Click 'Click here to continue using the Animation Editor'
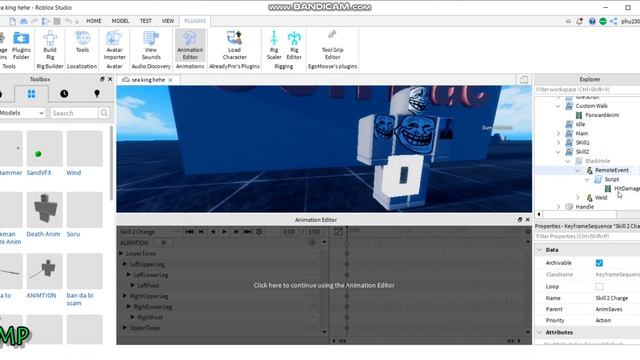This screenshot has height=360, width=640. pyautogui.click(x=324, y=285)
